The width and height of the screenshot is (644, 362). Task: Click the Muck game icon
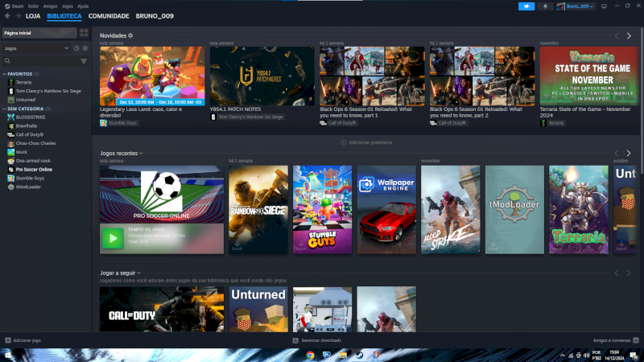(11, 152)
